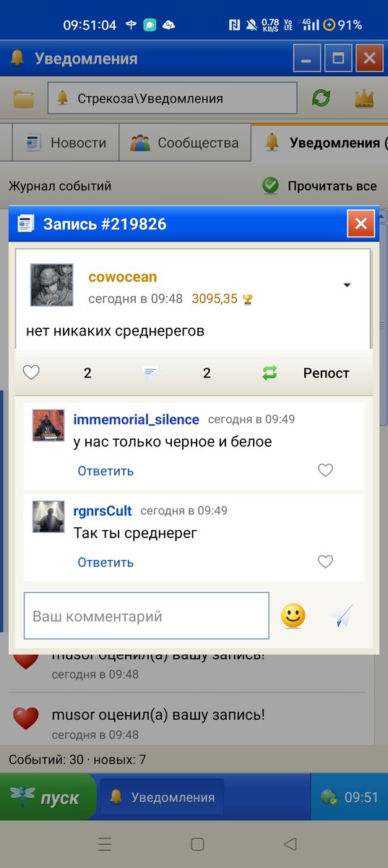Click the trophy icon beside 3095,35
The width and height of the screenshot is (388, 868).
248,299
